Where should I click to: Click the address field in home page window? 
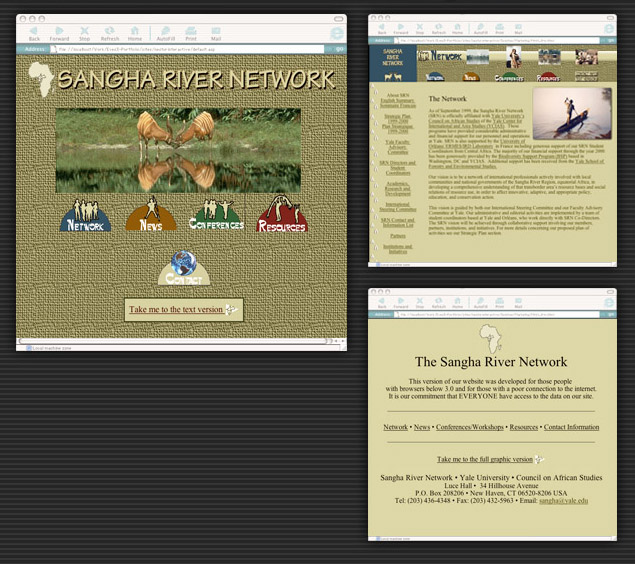click(187, 49)
